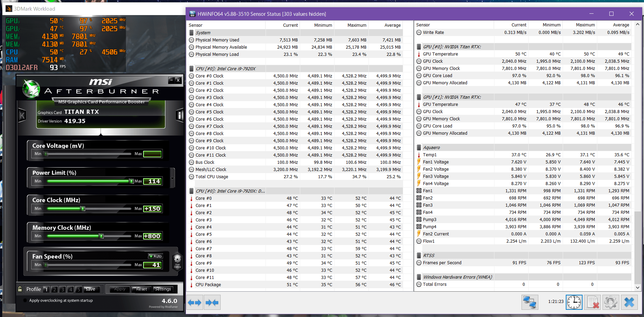Click the icon next to Frames per Second
This screenshot has height=317, width=644.
[x=419, y=263]
